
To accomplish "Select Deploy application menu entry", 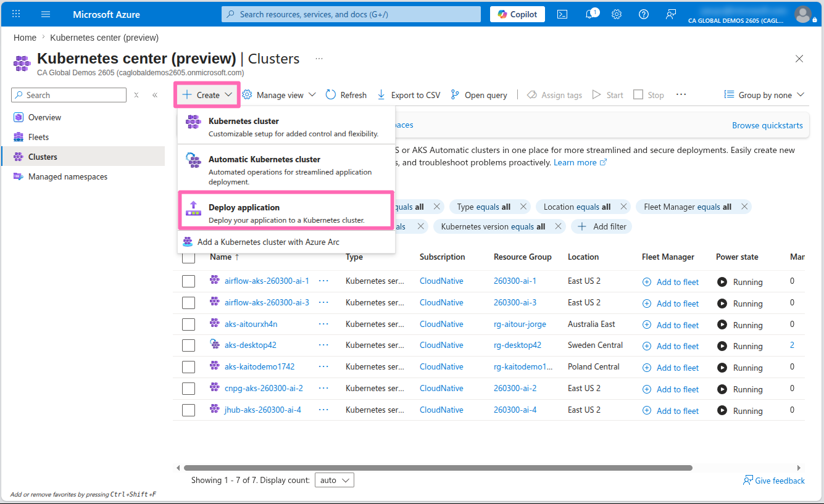I will (x=286, y=210).
